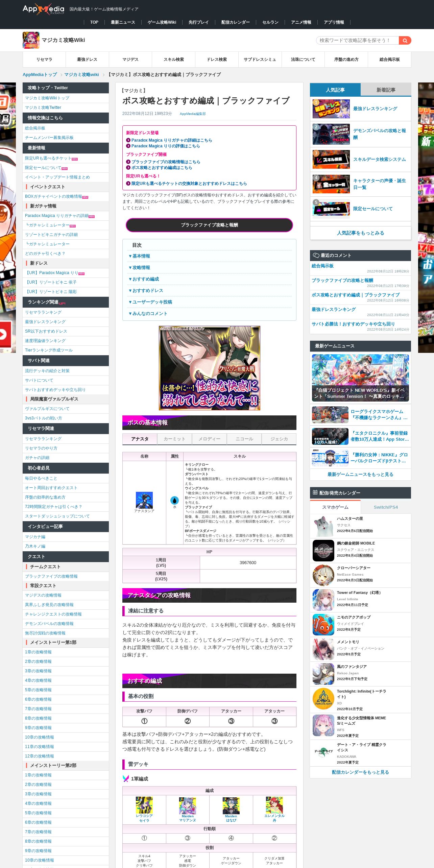
Task: Select the ジェシカ boss tab
Action: coord(279,439)
